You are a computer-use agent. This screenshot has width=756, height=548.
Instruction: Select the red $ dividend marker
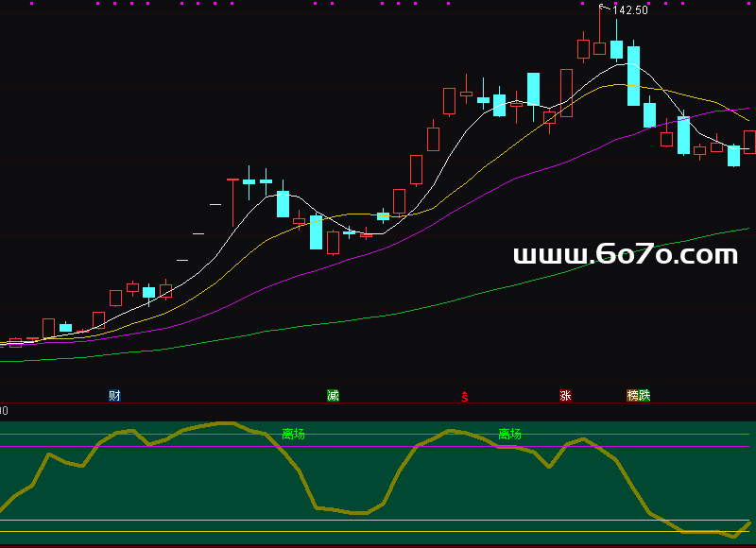click(465, 397)
